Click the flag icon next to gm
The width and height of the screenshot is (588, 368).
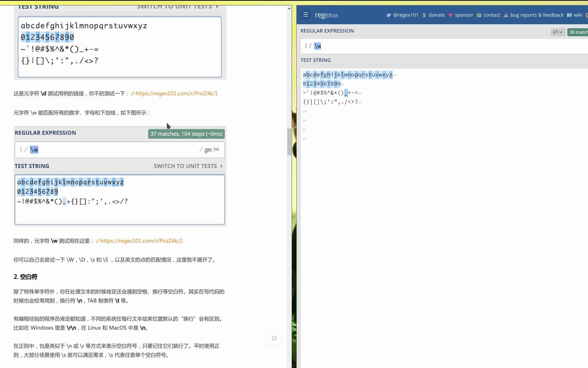pyautogui.click(x=216, y=150)
